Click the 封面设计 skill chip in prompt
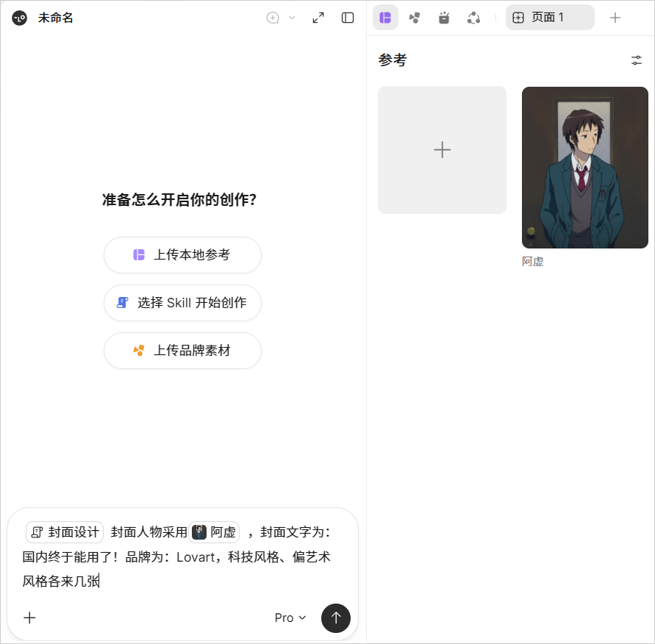 65,532
